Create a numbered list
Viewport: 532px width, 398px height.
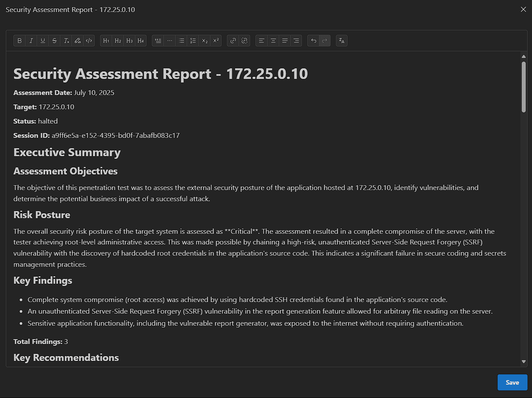(x=193, y=41)
